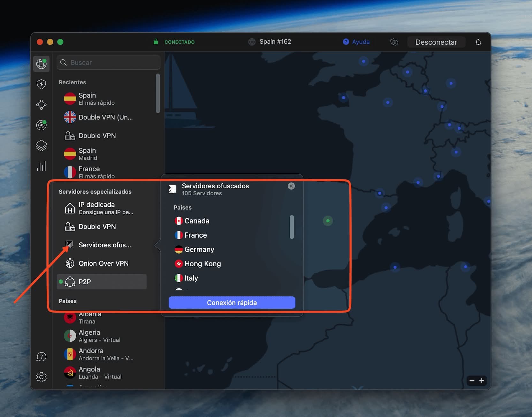Open the globe VPN map sidebar icon
This screenshot has width=532, height=417.
[41, 64]
